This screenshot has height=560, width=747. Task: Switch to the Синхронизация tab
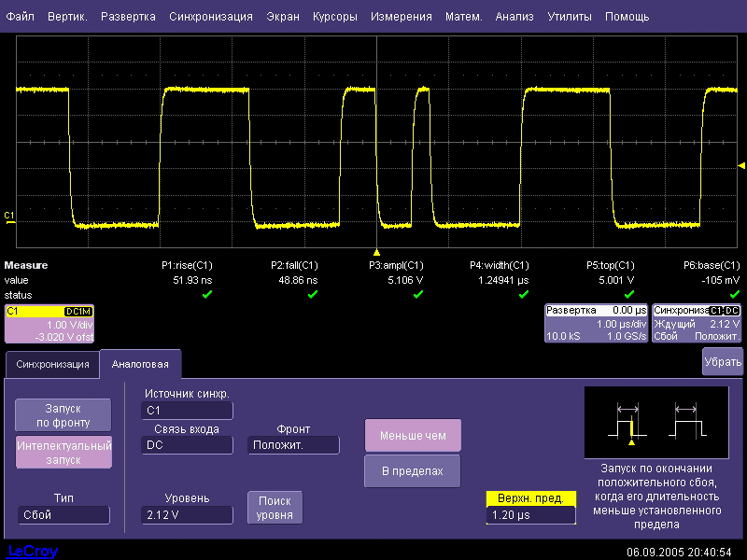click(52, 364)
